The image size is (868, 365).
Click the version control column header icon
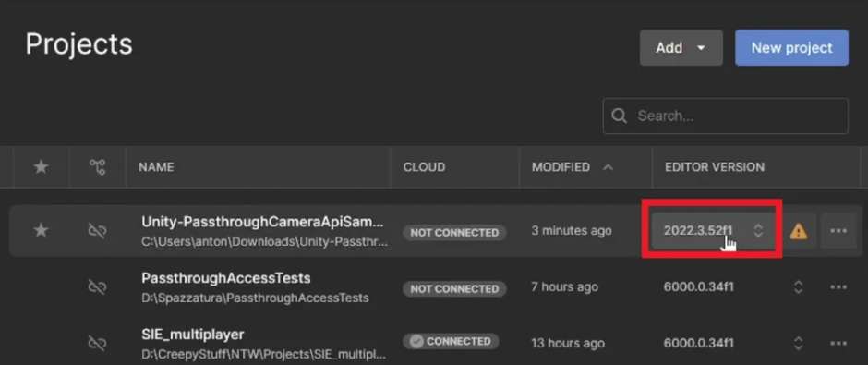[98, 166]
